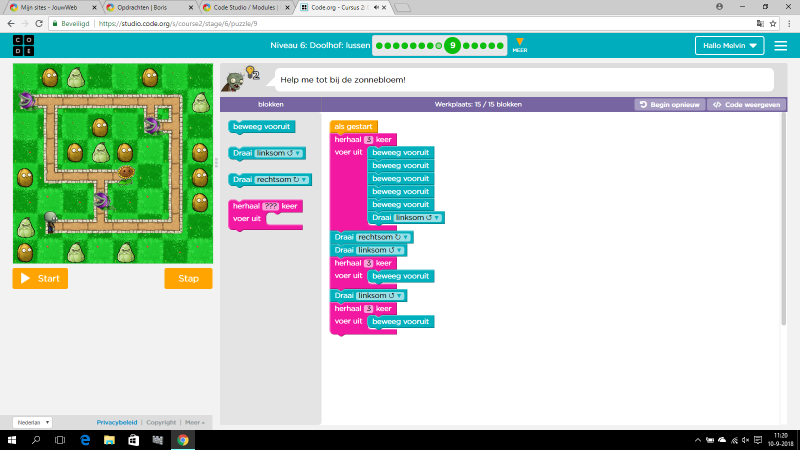The image size is (800, 450).
Task: Open the Nederlands language dropdown
Action: coord(32,422)
